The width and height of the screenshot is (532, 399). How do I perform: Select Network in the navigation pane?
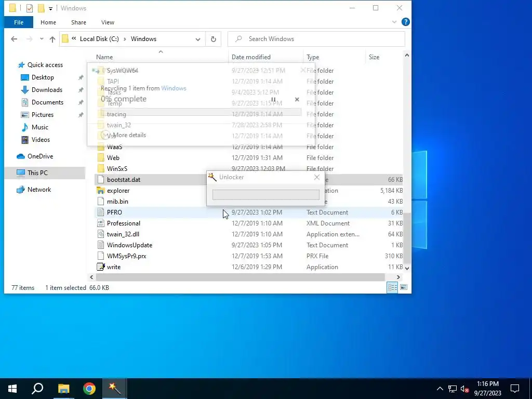pos(39,190)
